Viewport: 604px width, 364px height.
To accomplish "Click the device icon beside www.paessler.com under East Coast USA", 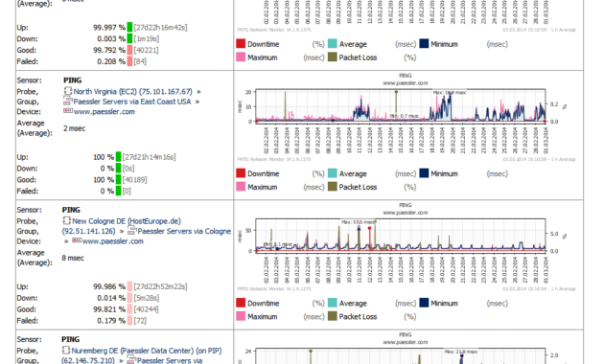I will [68, 111].
